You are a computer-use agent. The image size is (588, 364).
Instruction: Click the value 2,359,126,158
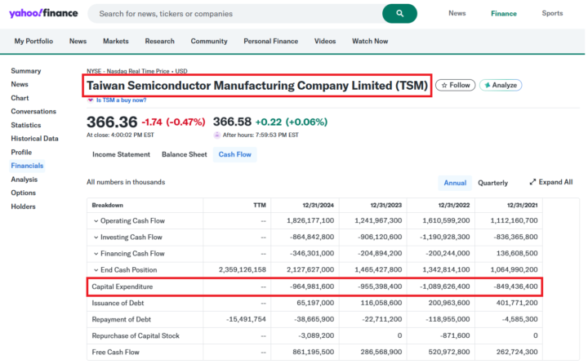tap(243, 270)
